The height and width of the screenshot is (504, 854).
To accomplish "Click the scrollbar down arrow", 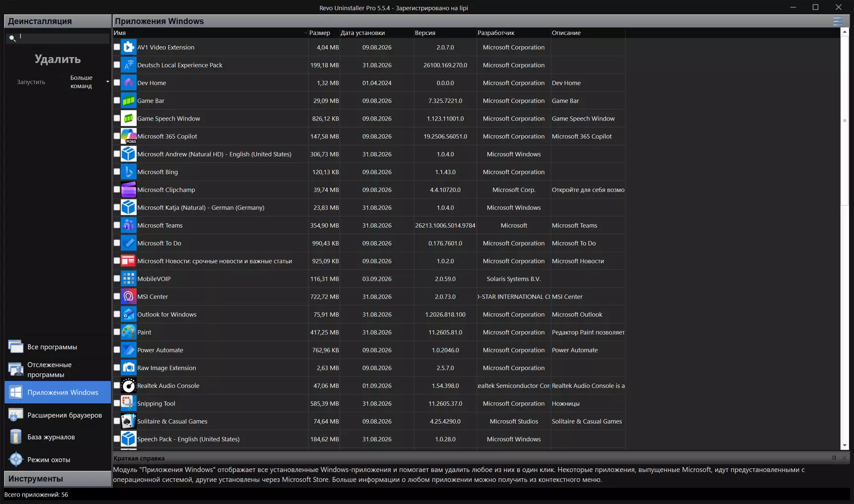I will 845,445.
